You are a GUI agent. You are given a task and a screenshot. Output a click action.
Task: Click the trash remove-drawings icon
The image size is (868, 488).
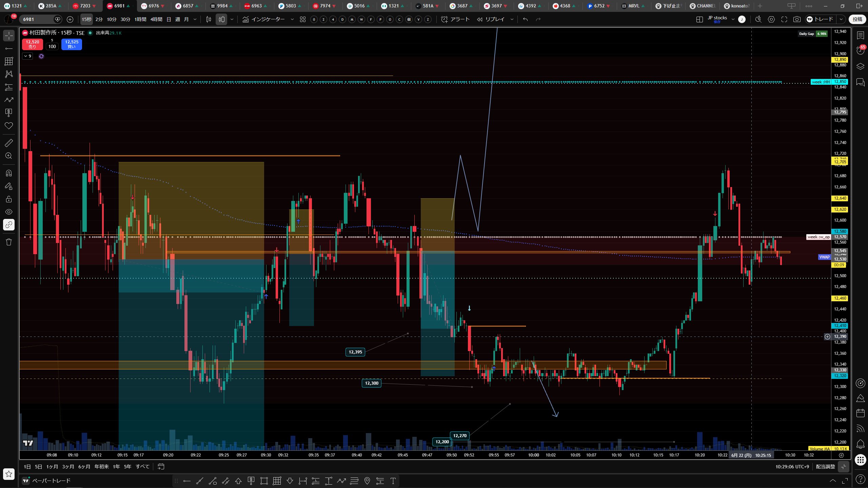[9, 242]
